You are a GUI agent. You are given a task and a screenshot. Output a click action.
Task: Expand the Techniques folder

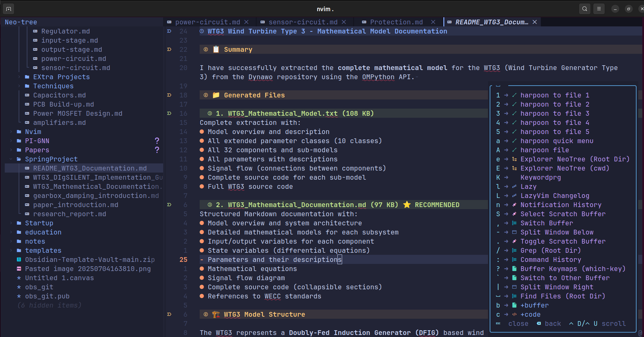tap(19, 86)
